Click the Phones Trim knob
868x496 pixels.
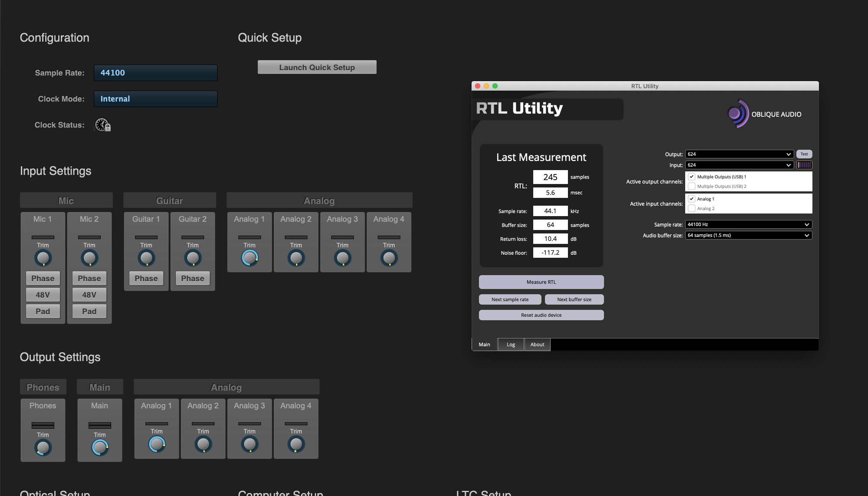click(x=43, y=447)
